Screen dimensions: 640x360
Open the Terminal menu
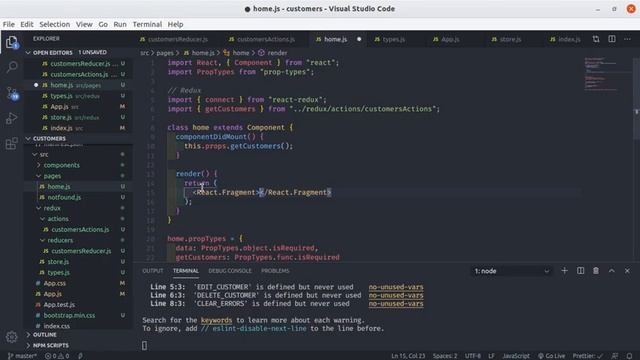[147, 24]
